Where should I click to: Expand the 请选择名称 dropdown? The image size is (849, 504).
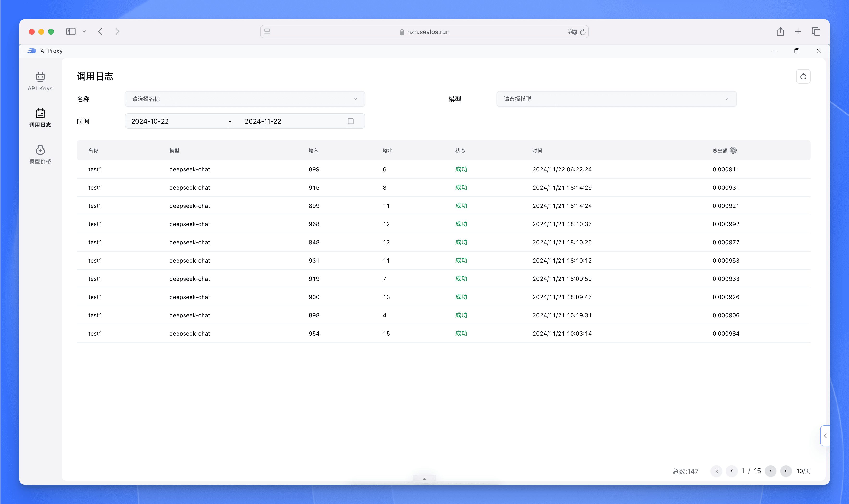245,99
